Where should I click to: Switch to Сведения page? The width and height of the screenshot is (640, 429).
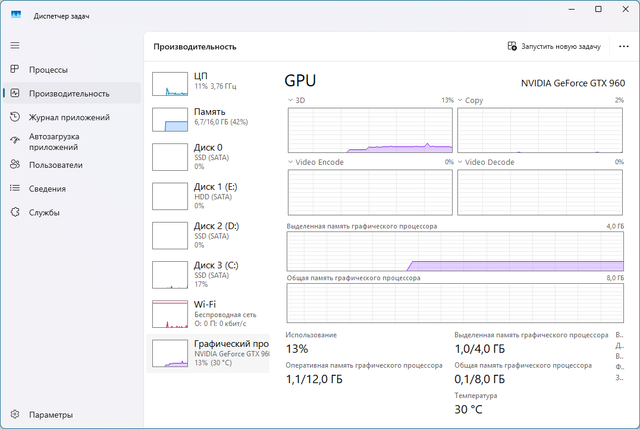(x=72, y=189)
